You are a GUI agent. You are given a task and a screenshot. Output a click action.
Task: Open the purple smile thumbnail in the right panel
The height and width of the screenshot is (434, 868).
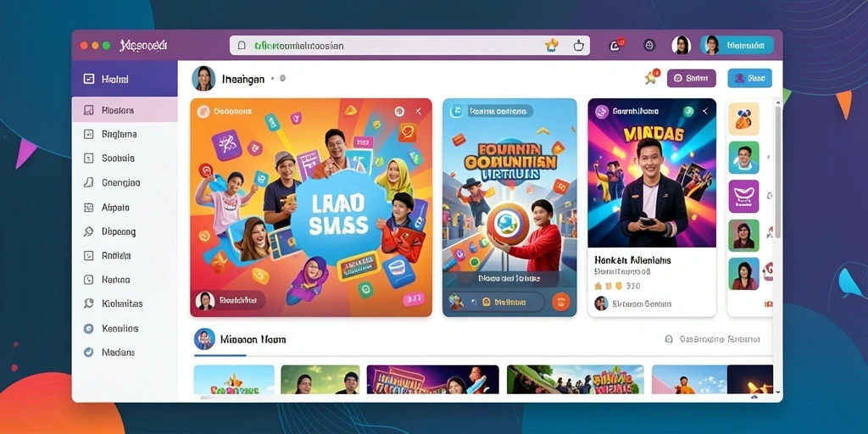point(743,196)
